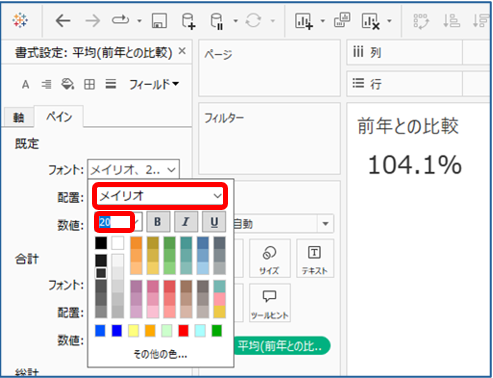Screen dimensions: 493x378
Task: Click the Swap Rows and Columns icon
Action: [x=421, y=21]
